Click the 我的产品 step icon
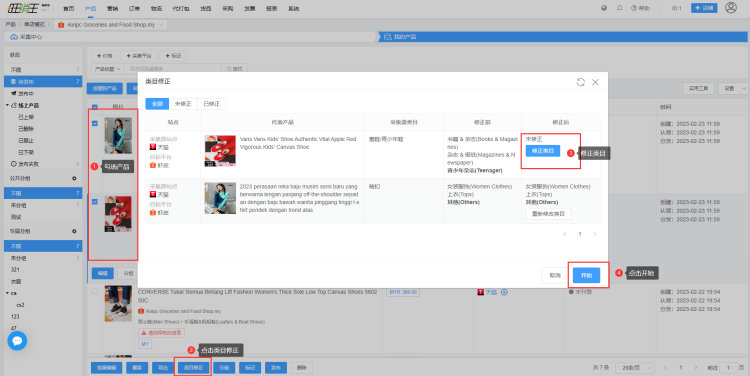The image size is (750, 376). 387,37
